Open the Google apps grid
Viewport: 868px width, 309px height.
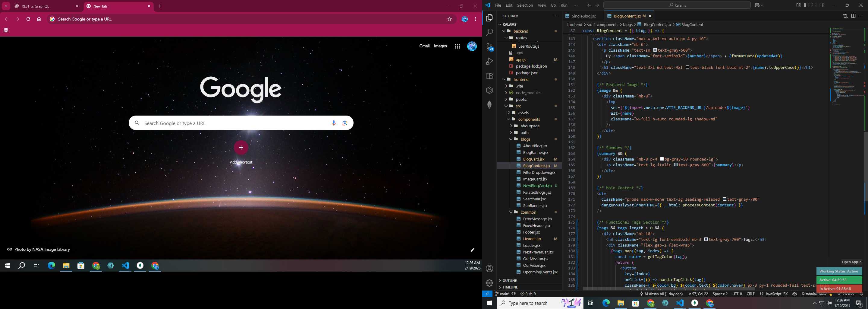[x=457, y=46]
